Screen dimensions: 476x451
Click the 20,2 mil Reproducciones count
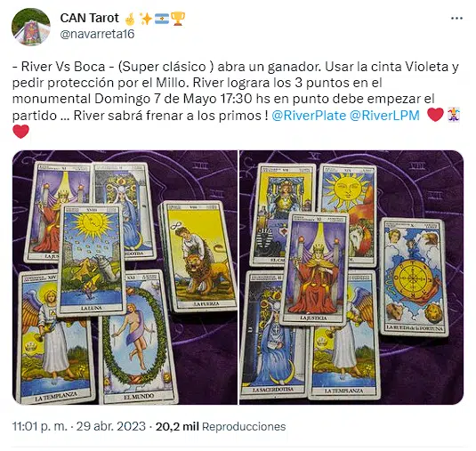[221, 426]
